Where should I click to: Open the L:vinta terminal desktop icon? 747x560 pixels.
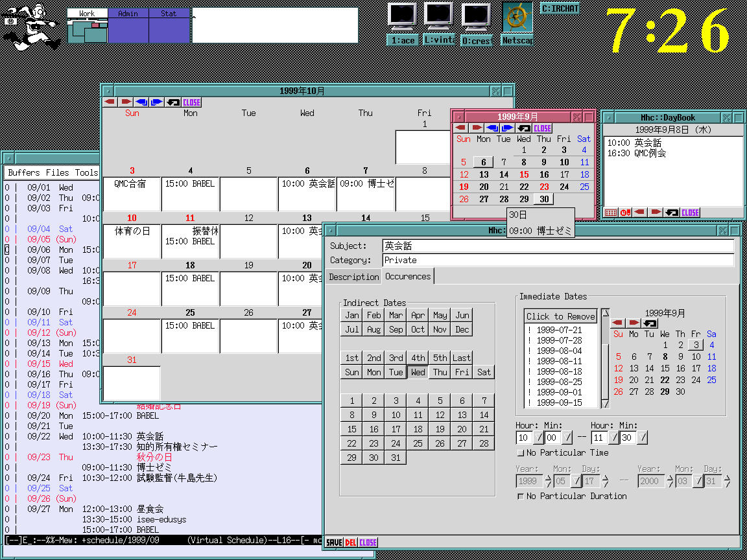tap(439, 24)
